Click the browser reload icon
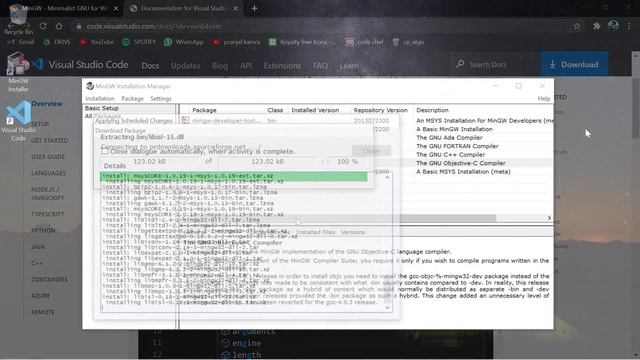Viewport: 640px width, 360px height. [43, 26]
